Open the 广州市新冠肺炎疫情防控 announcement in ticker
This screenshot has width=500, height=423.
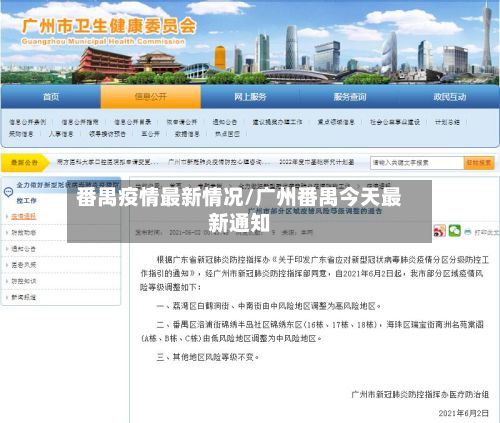[x=219, y=162]
